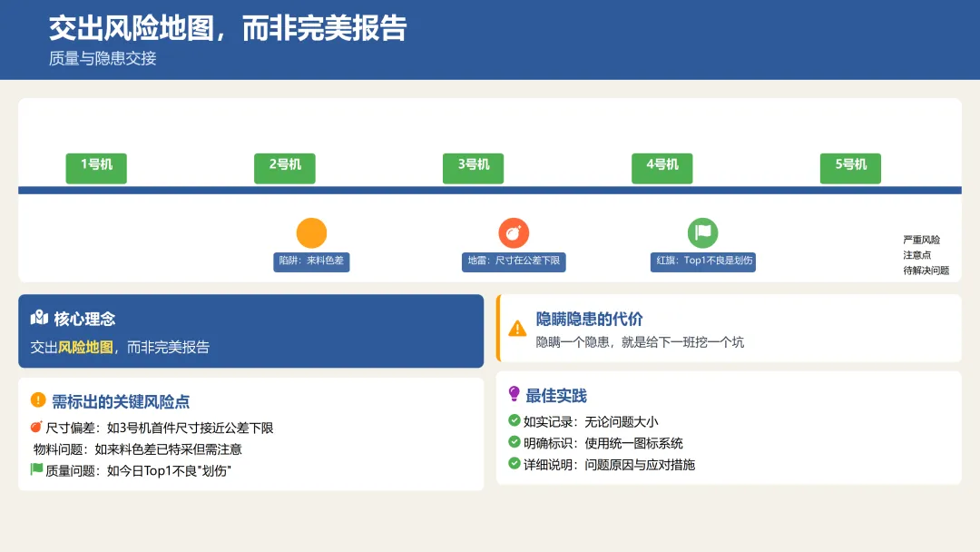Click the orange exclamation icon beside 需标出的关键风险点

38,400
